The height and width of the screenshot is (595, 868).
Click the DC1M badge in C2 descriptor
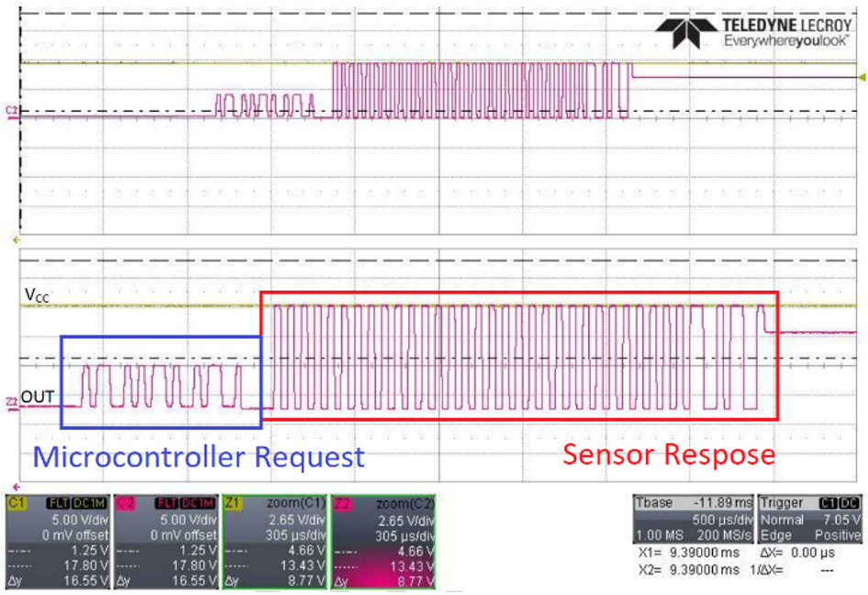pyautogui.click(x=198, y=503)
